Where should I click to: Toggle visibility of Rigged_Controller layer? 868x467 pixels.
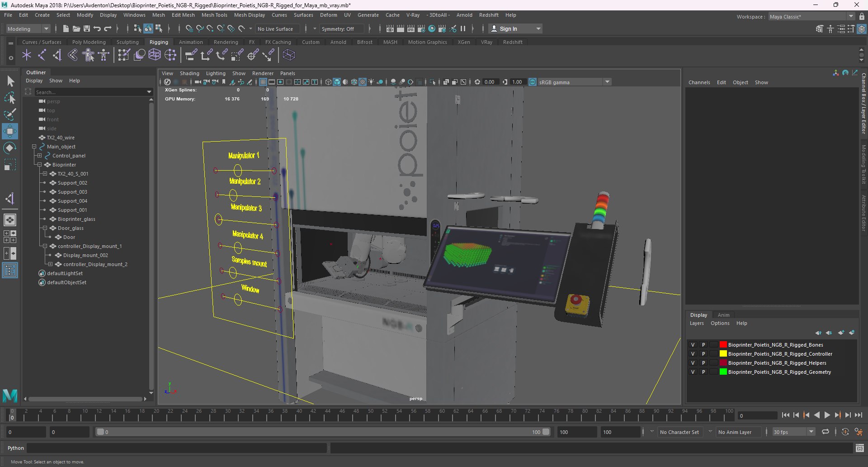693,354
